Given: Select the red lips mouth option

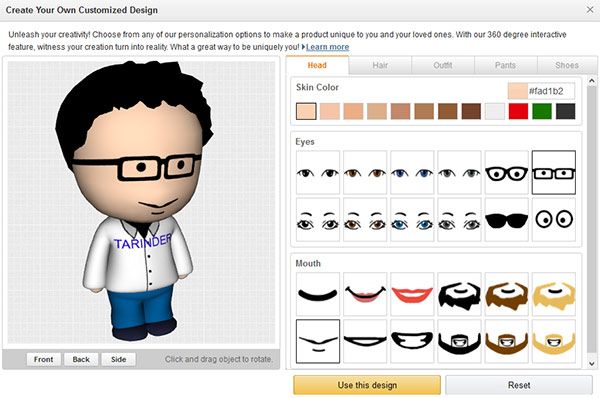Looking at the screenshot, I should pos(412,294).
